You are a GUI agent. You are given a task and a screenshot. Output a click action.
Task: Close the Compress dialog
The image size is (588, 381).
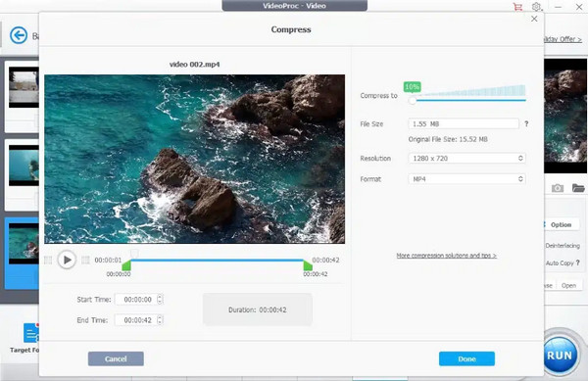coord(534,19)
